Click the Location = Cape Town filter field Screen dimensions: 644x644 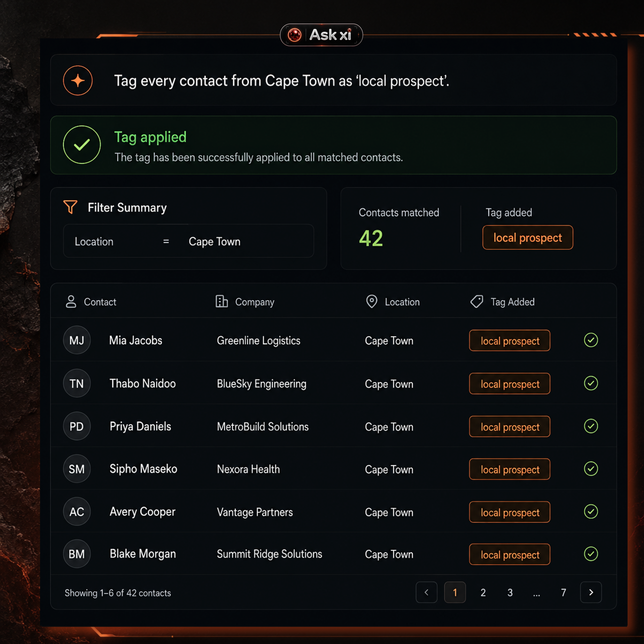pyautogui.click(x=188, y=241)
